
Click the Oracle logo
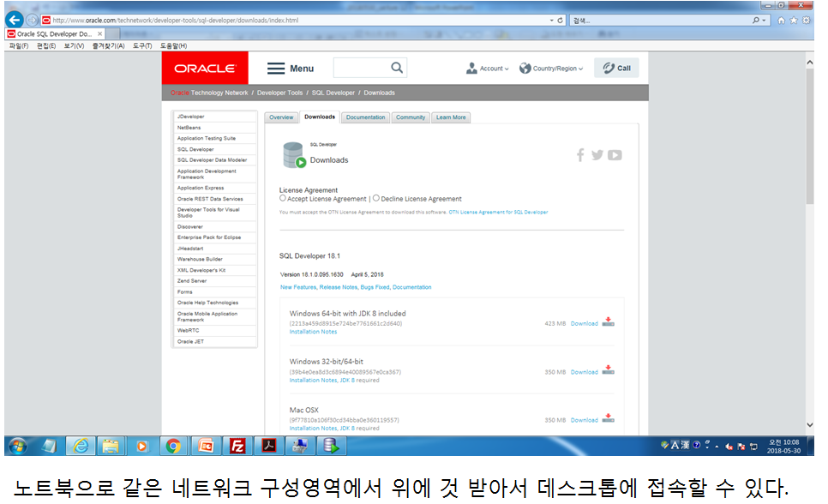coord(205,69)
